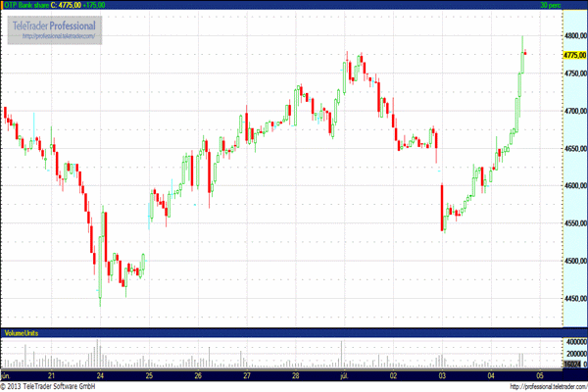Click the TeleTrader Software GmbH copyright text
The height and width of the screenshot is (392, 588).
61,386
